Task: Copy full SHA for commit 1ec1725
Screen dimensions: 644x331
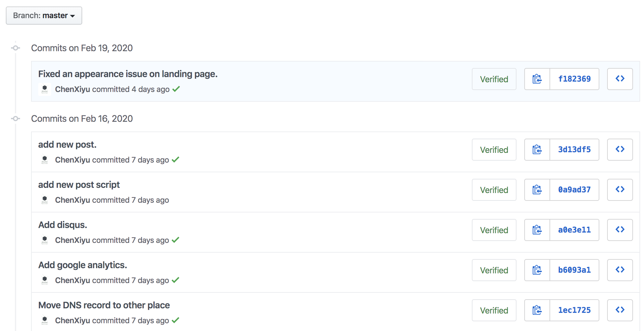Action: [537, 310]
